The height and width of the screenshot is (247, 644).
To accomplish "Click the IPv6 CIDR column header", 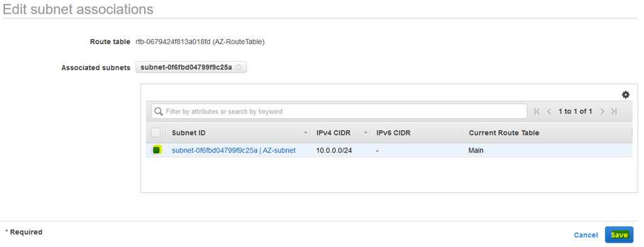I will [394, 133].
